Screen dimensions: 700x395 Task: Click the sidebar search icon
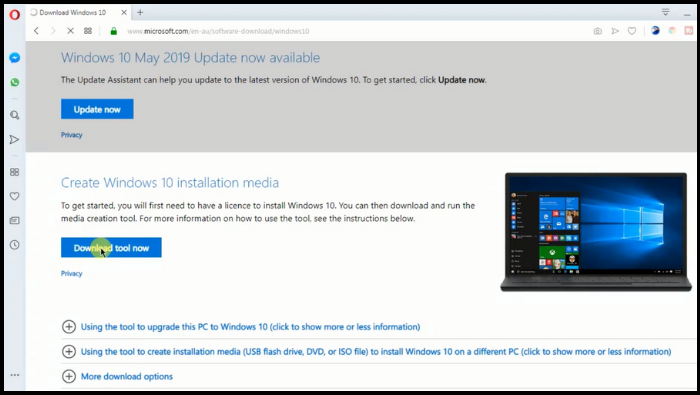pyautogui.click(x=14, y=115)
